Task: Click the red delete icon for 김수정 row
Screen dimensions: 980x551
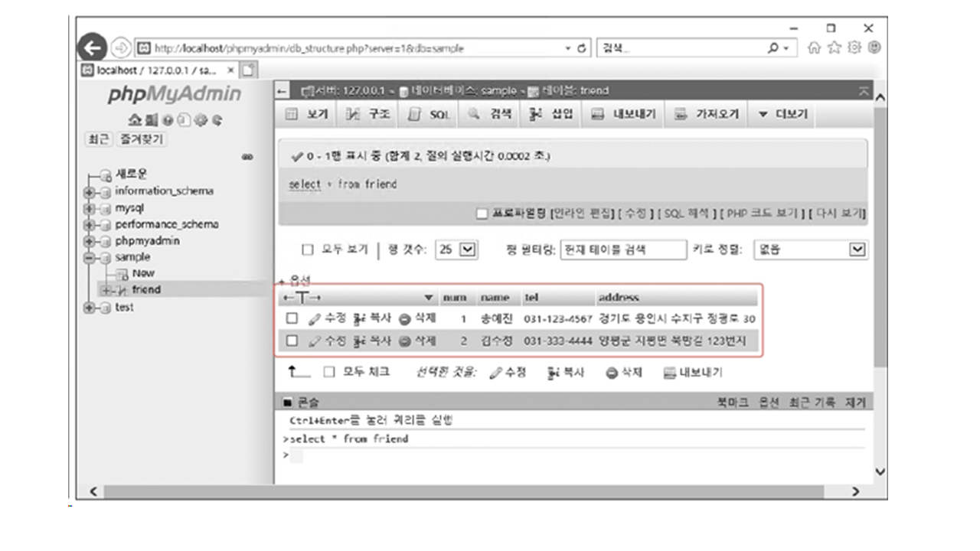Action: click(405, 341)
